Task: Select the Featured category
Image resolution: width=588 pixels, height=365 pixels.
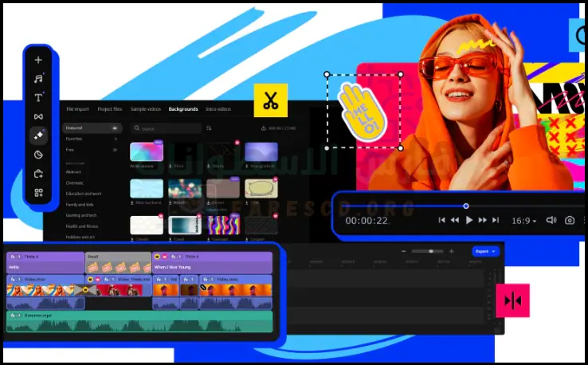Action: pos(74,128)
